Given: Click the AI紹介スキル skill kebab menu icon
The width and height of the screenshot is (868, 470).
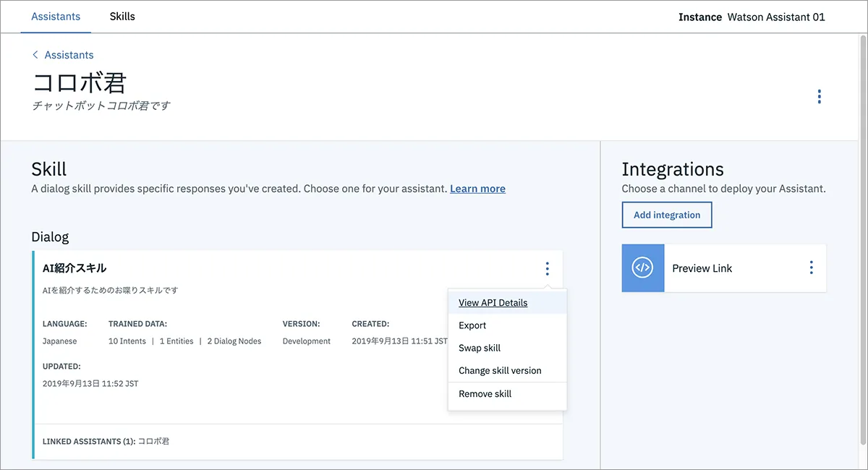Looking at the screenshot, I should pyautogui.click(x=547, y=269).
